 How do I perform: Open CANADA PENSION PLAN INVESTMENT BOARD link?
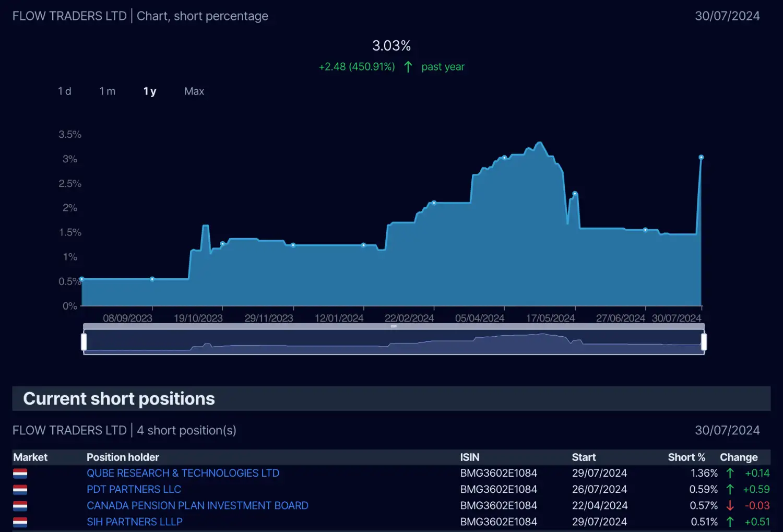[198, 505]
